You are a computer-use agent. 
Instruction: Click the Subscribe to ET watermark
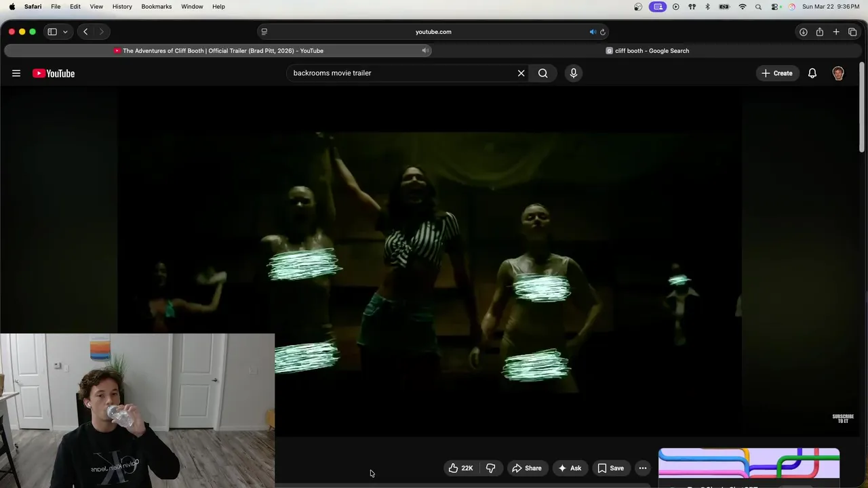tap(843, 418)
